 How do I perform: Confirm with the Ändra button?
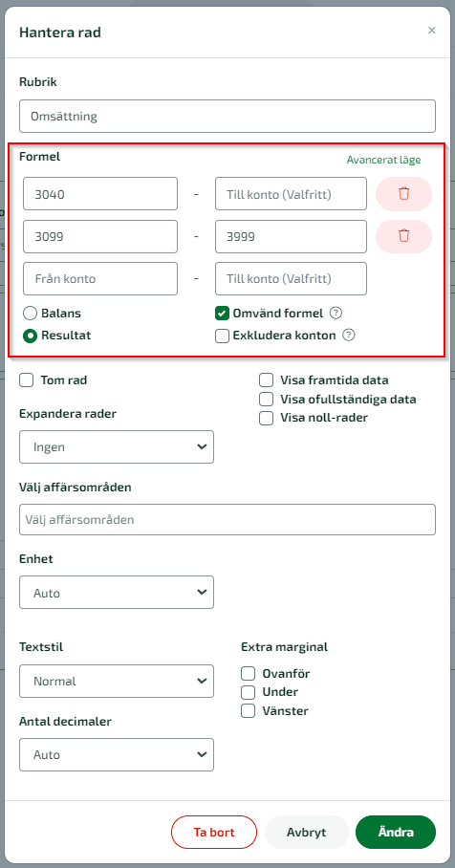click(x=396, y=832)
